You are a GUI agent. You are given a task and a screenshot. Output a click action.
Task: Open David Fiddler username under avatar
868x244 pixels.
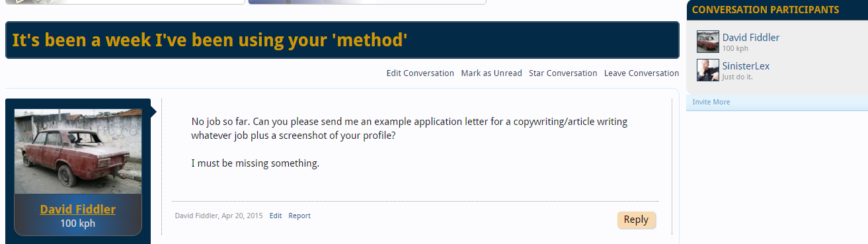[x=78, y=210]
